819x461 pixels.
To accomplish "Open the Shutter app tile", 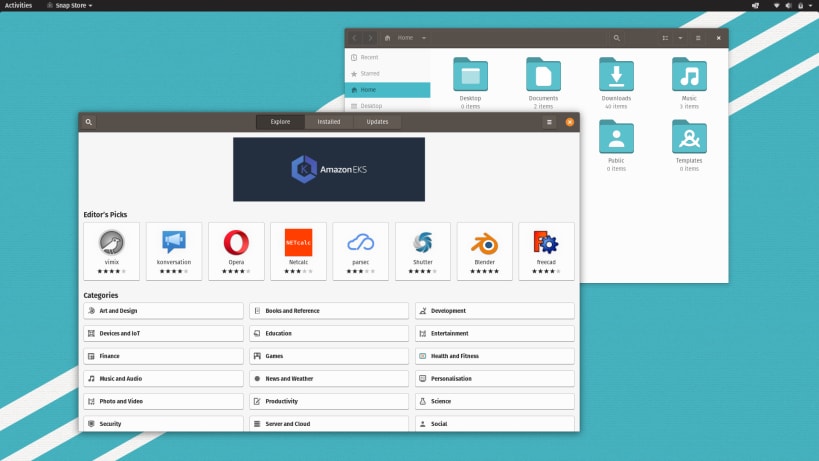I will pos(423,251).
